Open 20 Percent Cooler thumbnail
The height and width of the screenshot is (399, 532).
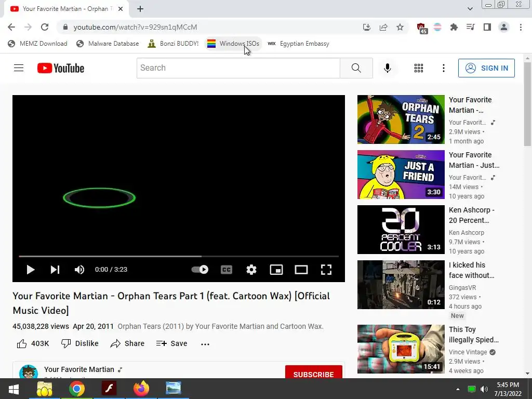click(x=401, y=229)
